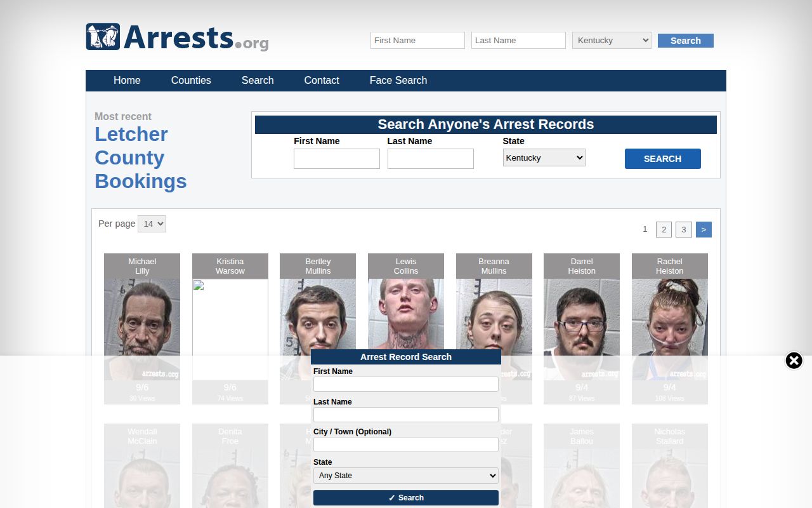Open Michael Lilly's mugshot

click(142, 329)
